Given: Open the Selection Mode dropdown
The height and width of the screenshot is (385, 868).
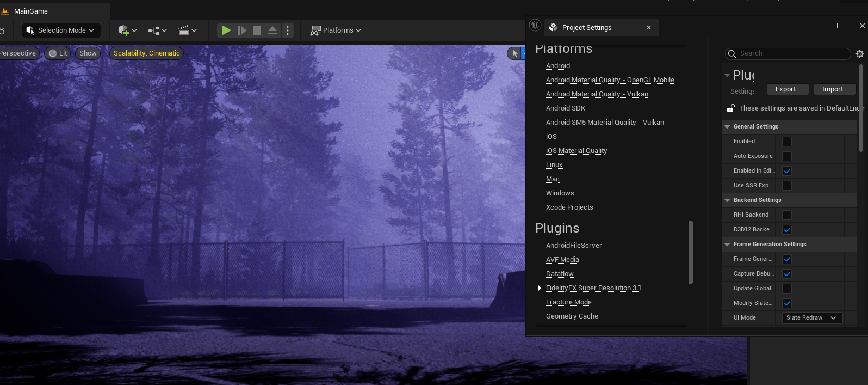Looking at the screenshot, I should [x=61, y=30].
